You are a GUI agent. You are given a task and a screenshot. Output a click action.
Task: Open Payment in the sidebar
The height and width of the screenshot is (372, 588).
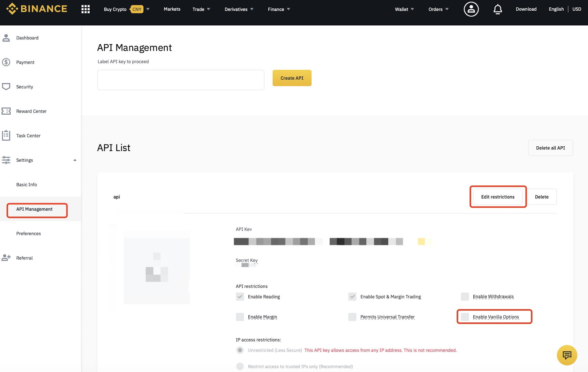(x=25, y=62)
